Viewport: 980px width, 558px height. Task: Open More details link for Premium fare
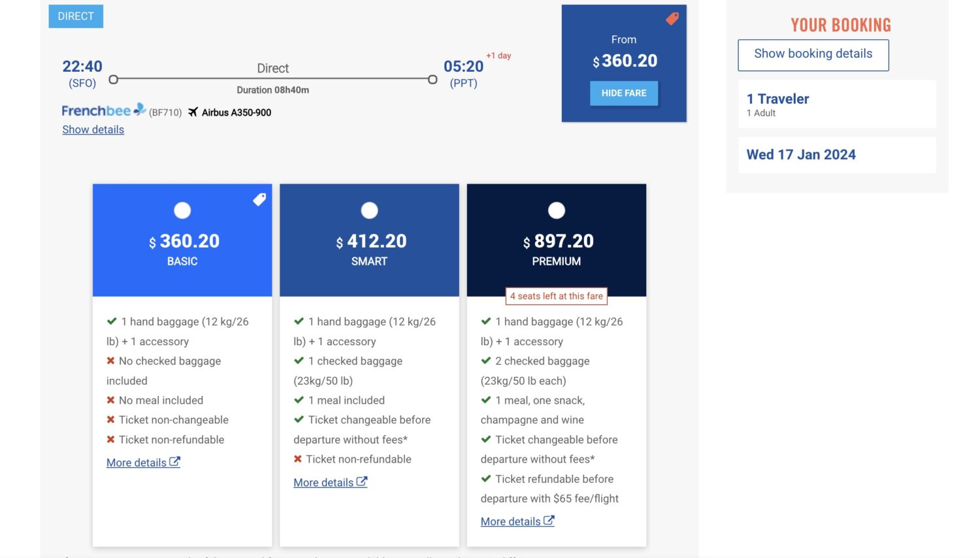510,521
